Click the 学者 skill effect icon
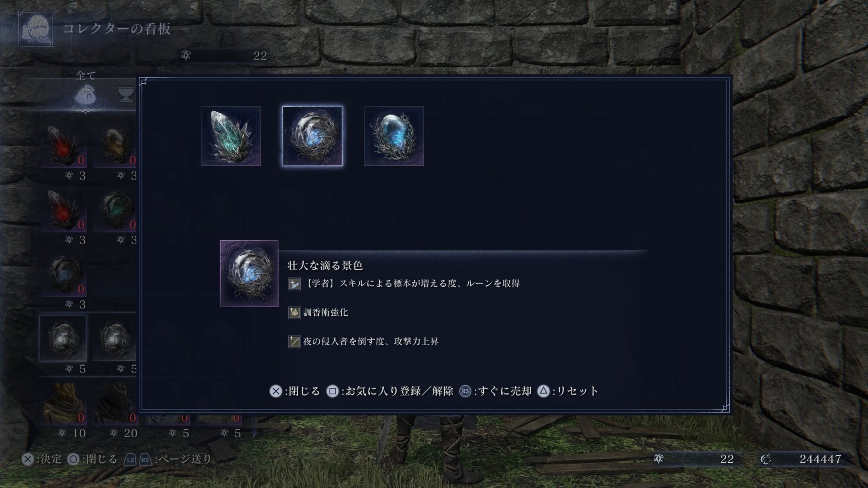The image size is (868, 488). tap(294, 284)
